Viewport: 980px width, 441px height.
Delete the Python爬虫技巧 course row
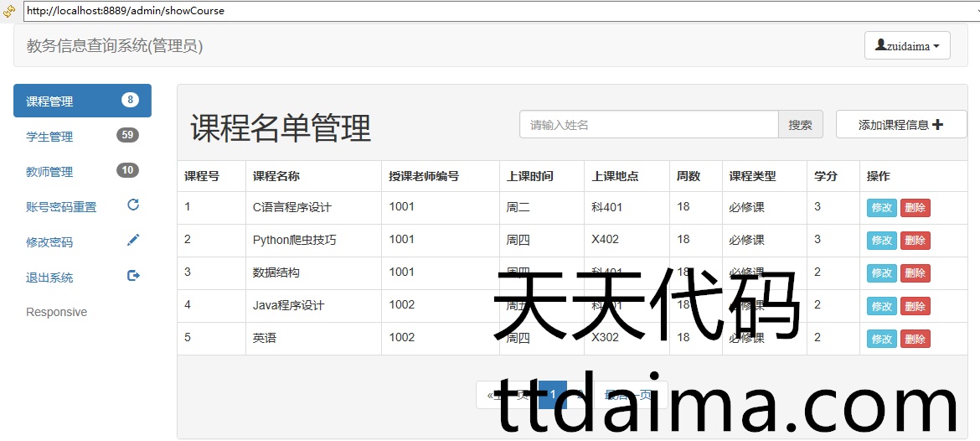coord(915,241)
